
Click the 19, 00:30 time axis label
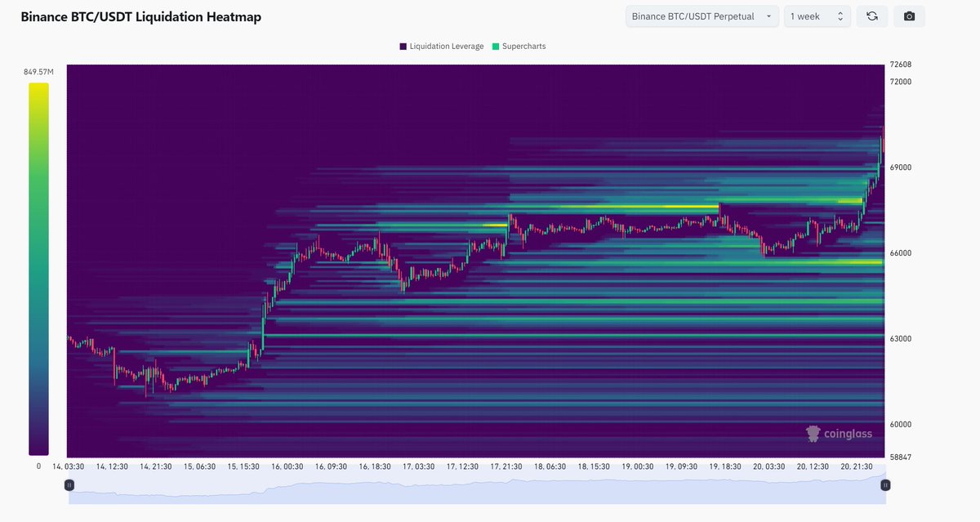(637, 466)
